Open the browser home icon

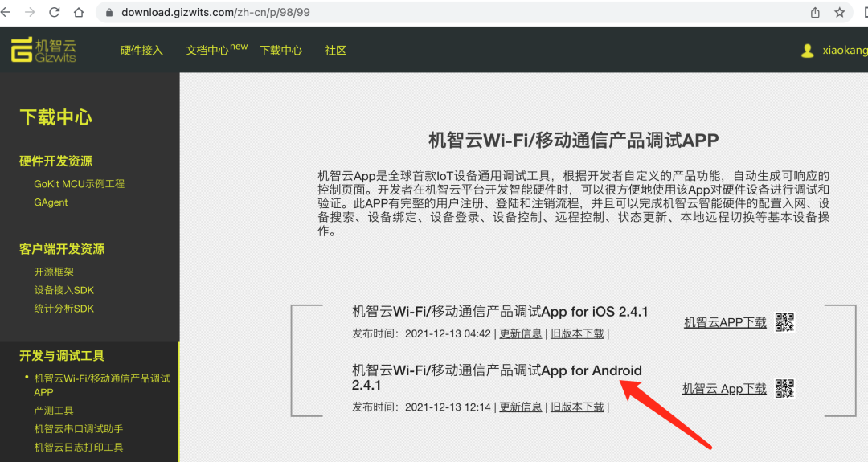point(79,12)
